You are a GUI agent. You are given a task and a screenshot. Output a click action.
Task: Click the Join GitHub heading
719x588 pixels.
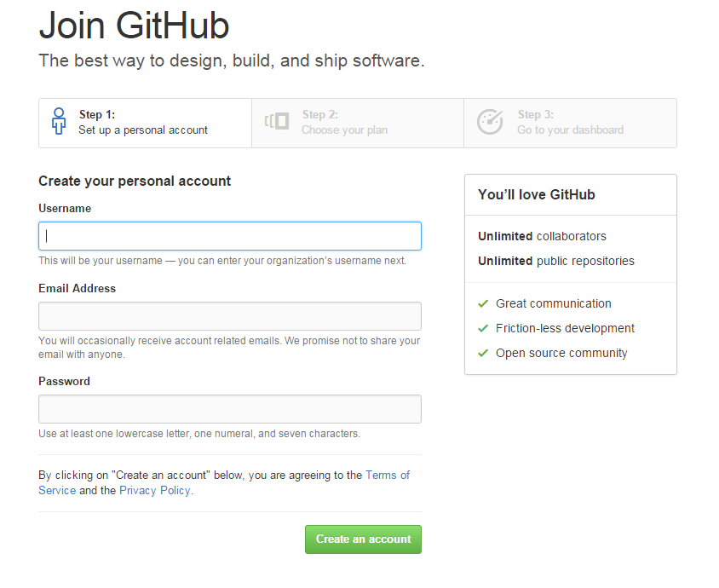point(134,26)
